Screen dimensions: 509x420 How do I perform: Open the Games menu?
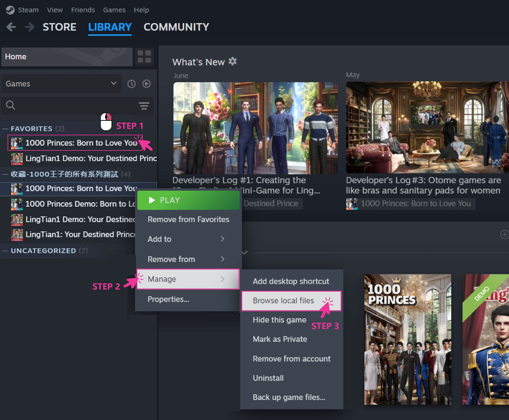tap(114, 10)
